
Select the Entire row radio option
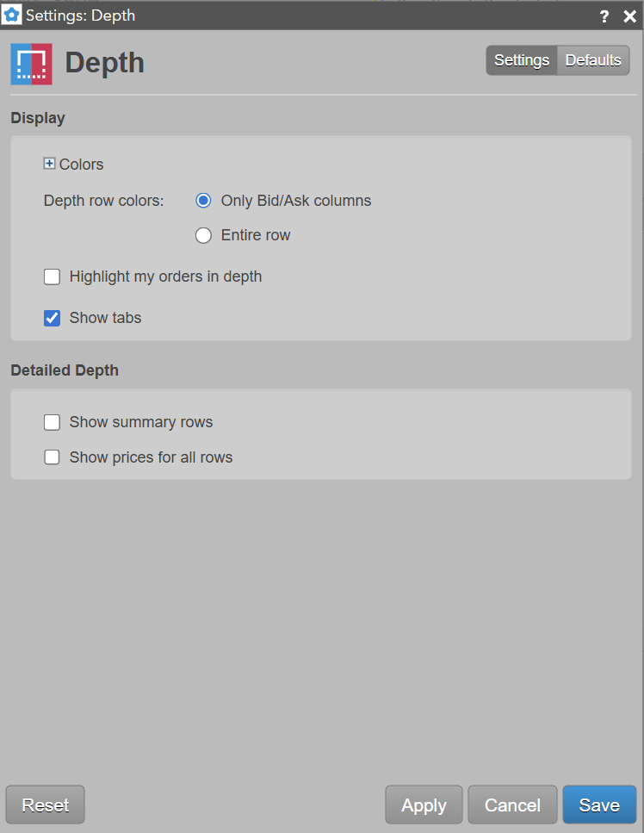[x=203, y=235]
